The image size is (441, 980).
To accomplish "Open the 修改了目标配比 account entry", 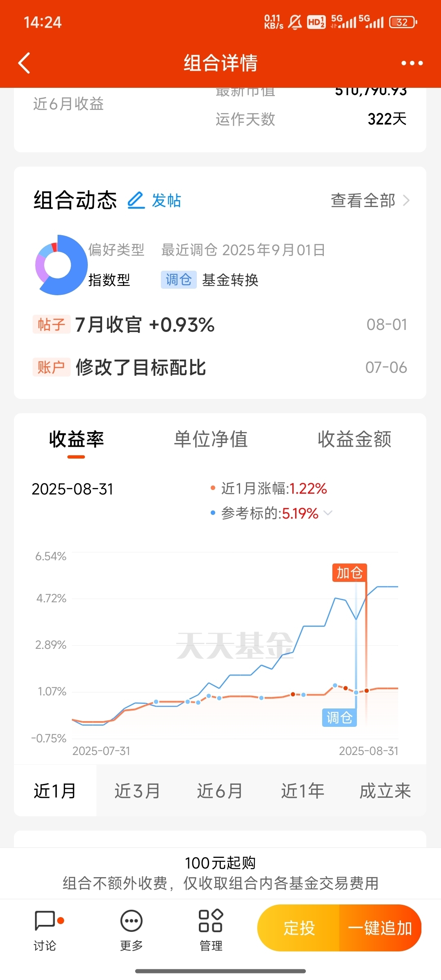I will (220, 367).
